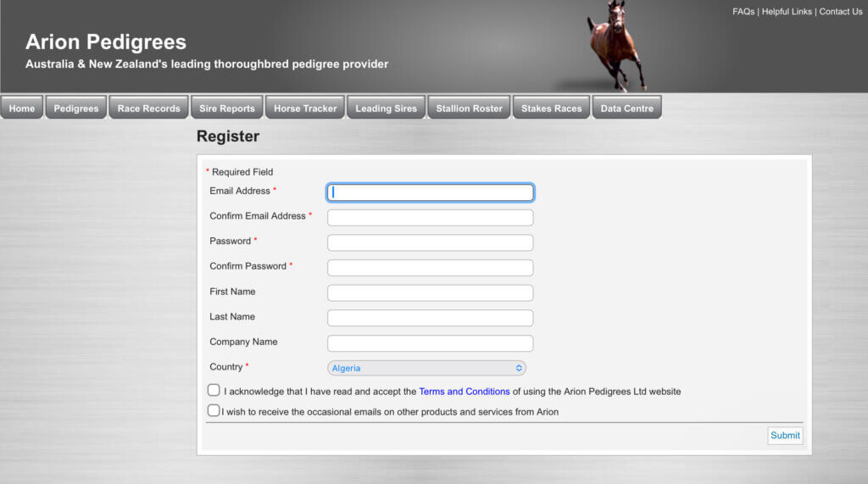
Task: Click the running horse logo image
Action: click(615, 46)
